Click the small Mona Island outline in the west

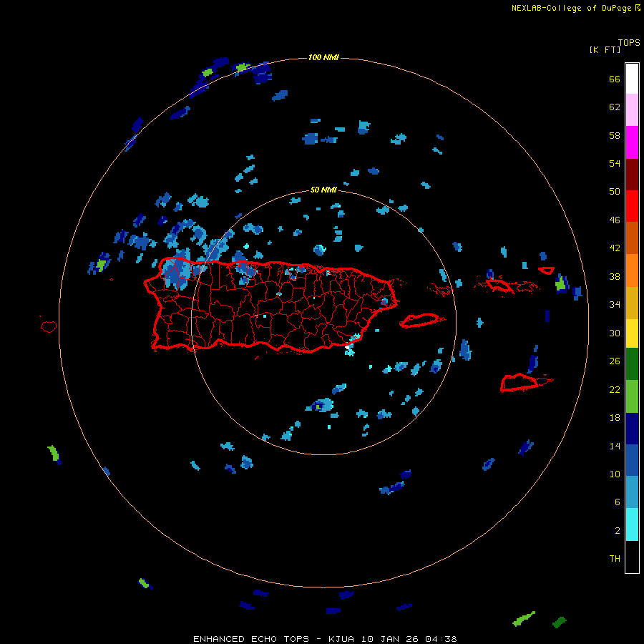click(x=49, y=326)
